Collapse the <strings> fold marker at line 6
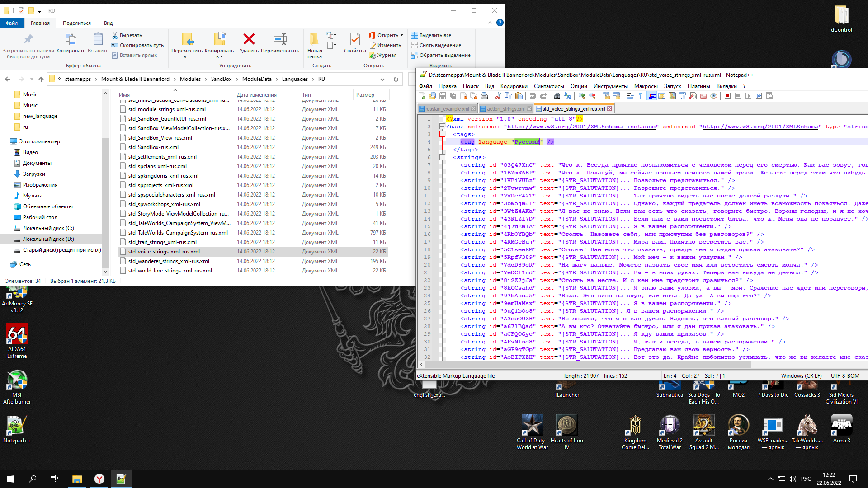868x488 pixels. click(x=442, y=157)
